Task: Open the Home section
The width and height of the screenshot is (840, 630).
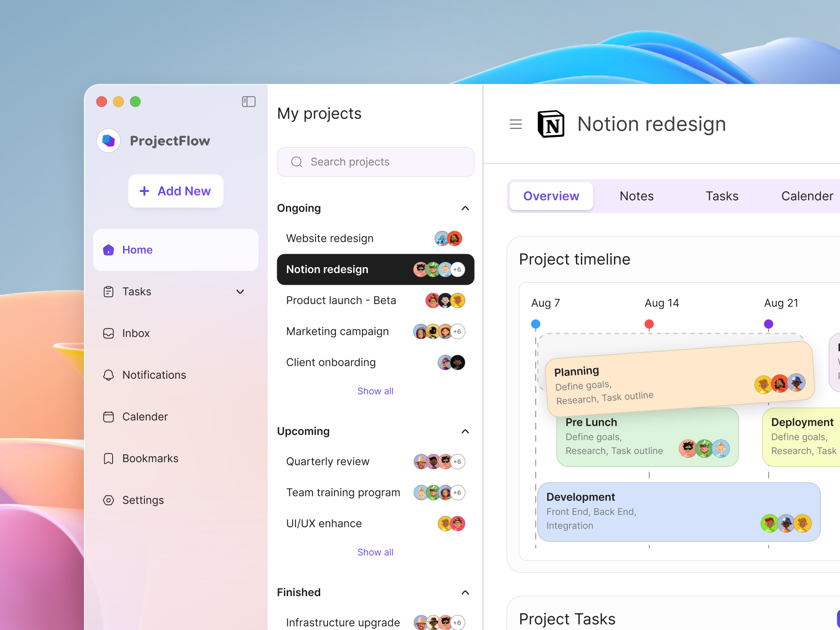Action: pyautogui.click(x=138, y=250)
